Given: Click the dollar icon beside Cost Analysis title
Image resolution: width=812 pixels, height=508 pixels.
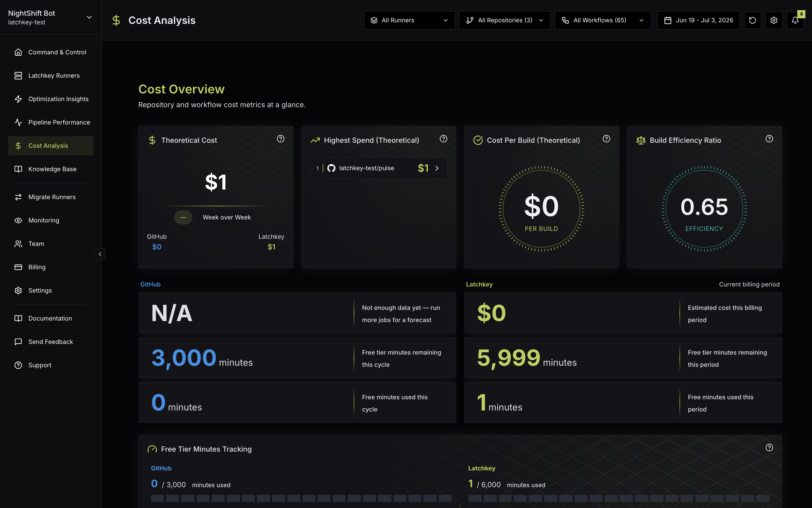Looking at the screenshot, I should 116,20.
